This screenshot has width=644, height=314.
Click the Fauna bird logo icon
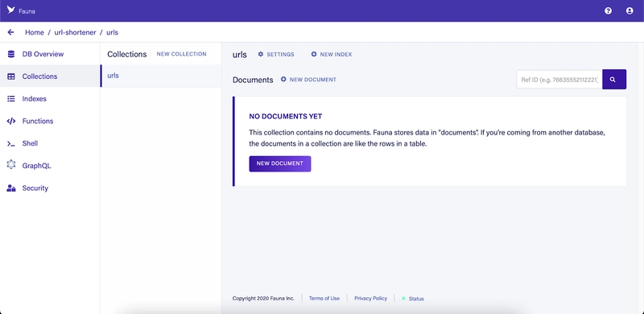click(x=10, y=10)
